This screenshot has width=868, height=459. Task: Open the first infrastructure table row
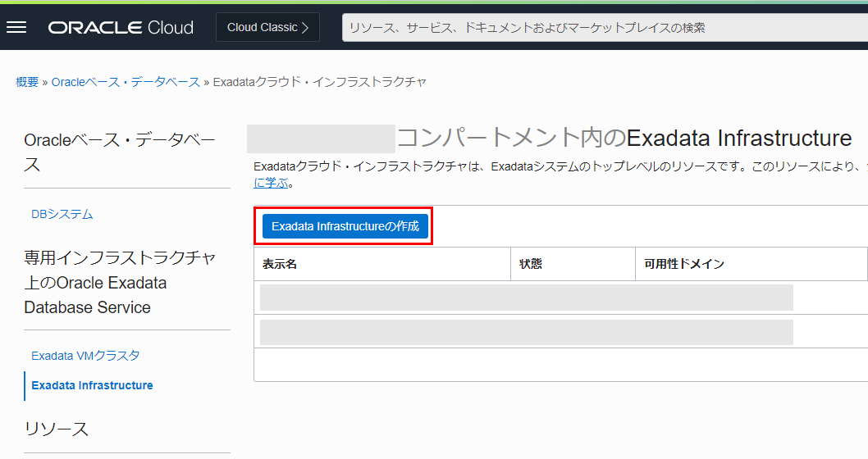[x=526, y=298]
